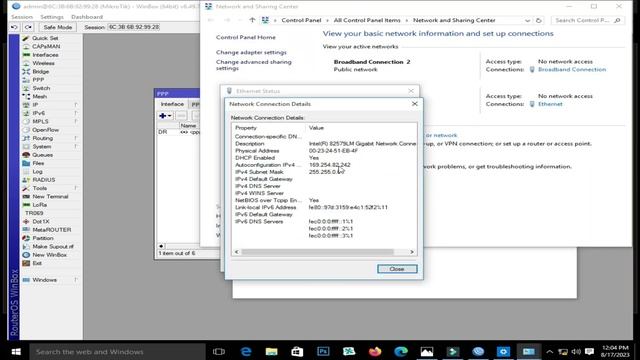Image resolution: width=640 pixels, height=360 pixels.
Task: Click the WinBox redo arrow button
Action: click(28, 27)
